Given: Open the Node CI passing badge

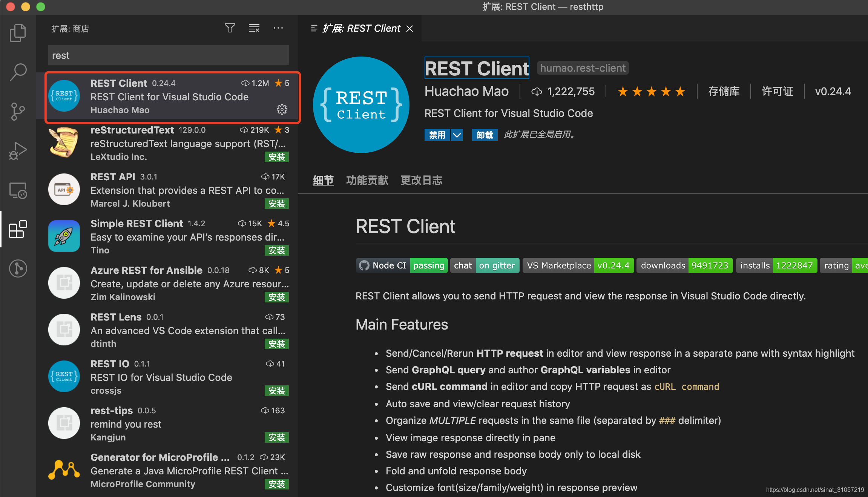Looking at the screenshot, I should click(x=402, y=265).
